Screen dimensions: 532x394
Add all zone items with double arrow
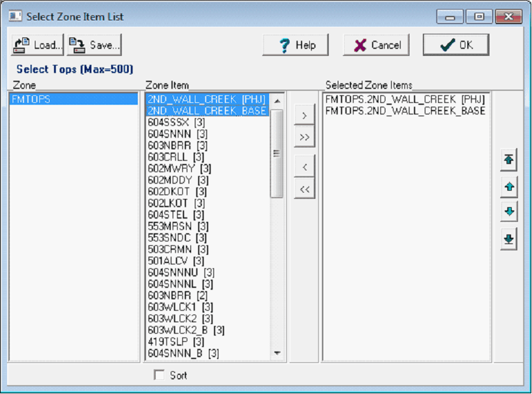click(x=305, y=137)
